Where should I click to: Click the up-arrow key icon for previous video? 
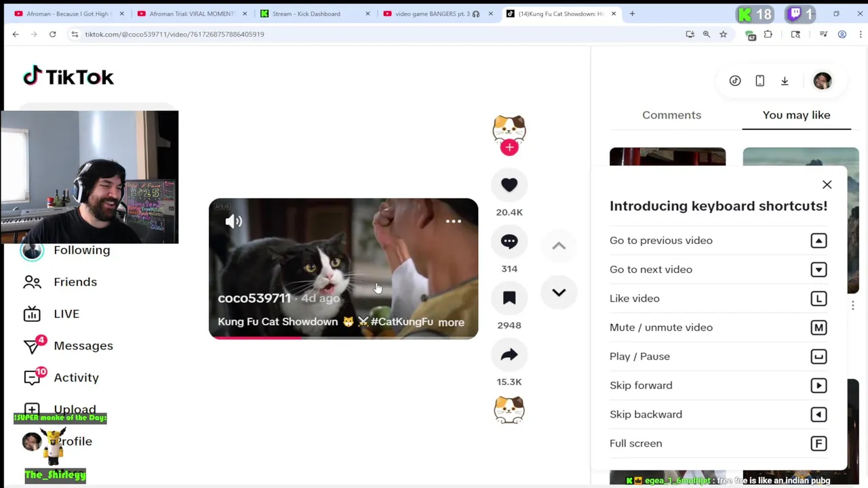click(x=818, y=241)
